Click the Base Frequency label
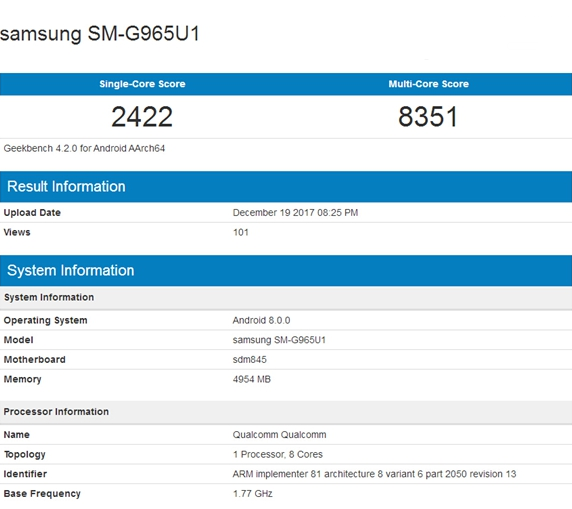Screen dimensions: 572x509 coord(42,494)
